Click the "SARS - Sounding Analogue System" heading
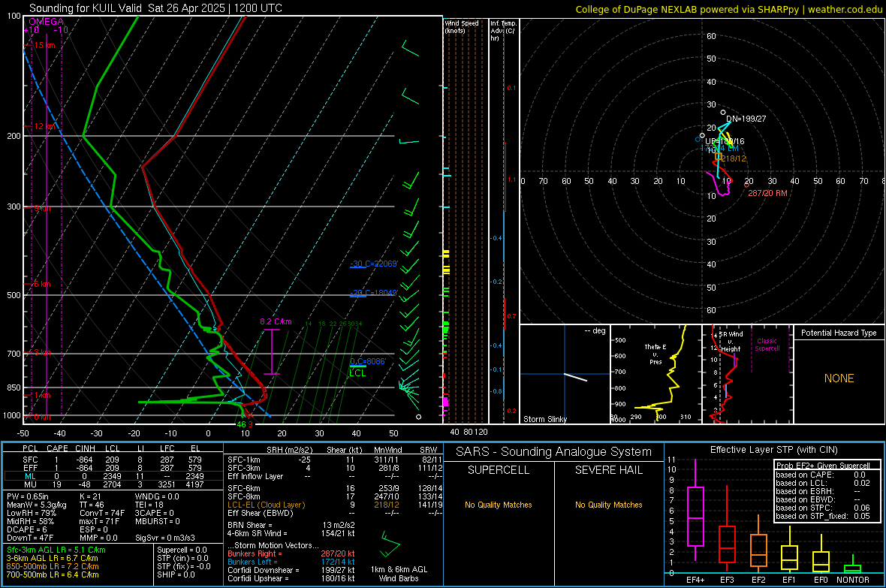 554,451
